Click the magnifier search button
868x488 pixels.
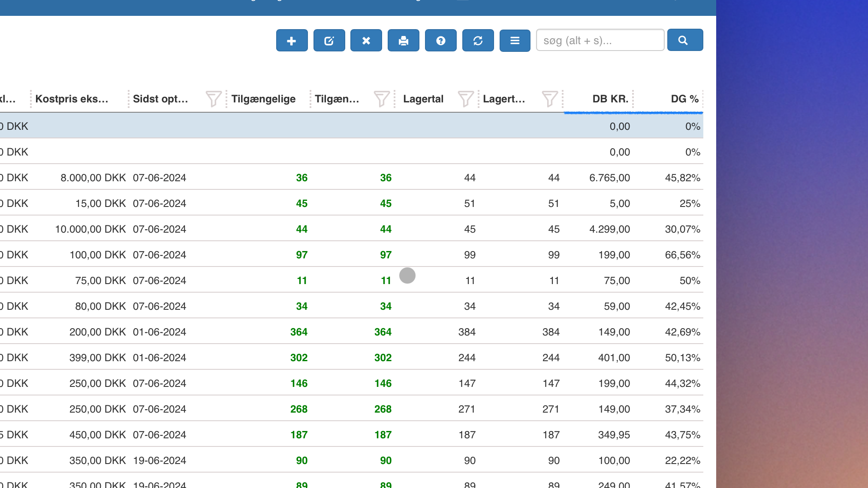pos(684,40)
